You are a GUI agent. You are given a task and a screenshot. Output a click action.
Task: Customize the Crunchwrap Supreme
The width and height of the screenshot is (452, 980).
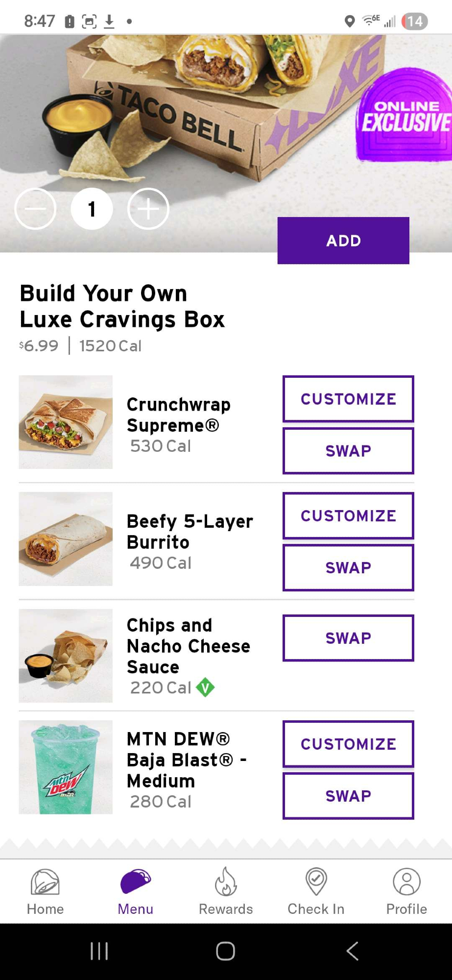(x=348, y=399)
